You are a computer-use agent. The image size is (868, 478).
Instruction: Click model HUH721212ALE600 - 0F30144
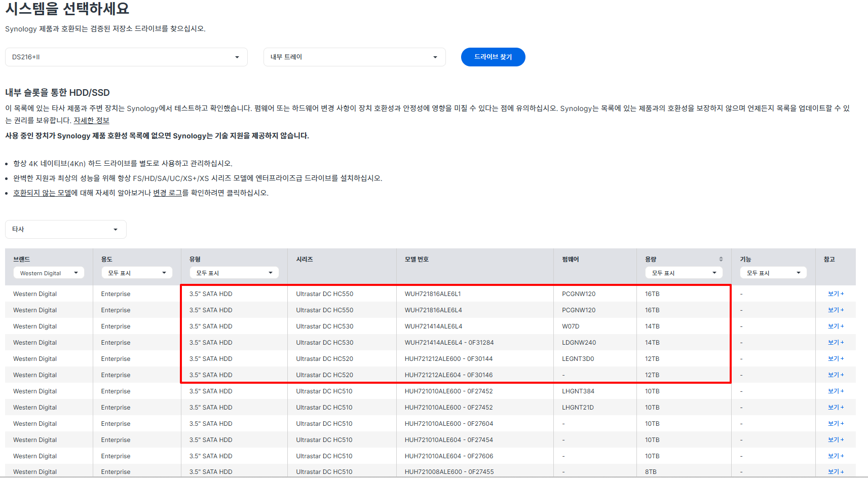[448, 359]
